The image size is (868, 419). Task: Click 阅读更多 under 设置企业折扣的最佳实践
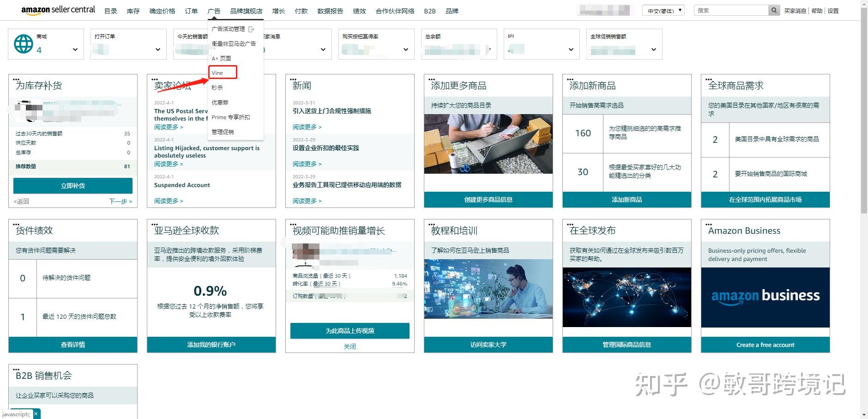click(x=307, y=164)
